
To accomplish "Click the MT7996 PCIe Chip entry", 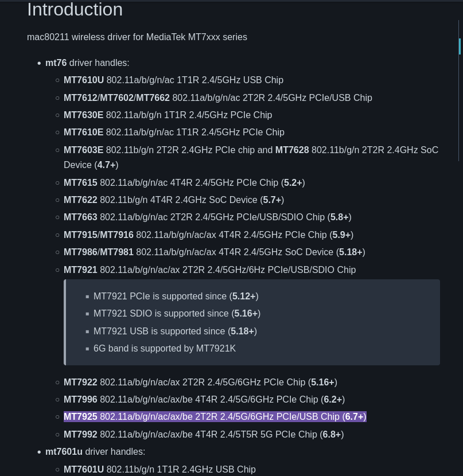I will pyautogui.click(x=204, y=400).
